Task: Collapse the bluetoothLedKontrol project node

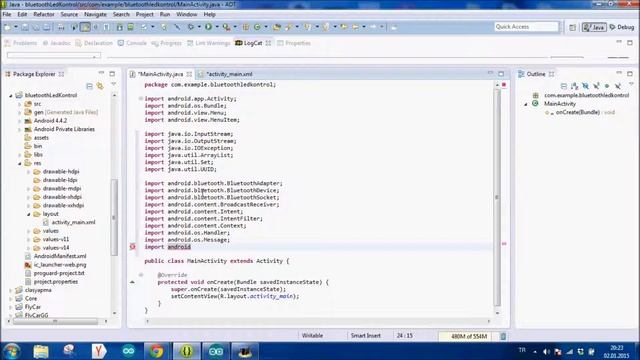Action: (x=11, y=96)
